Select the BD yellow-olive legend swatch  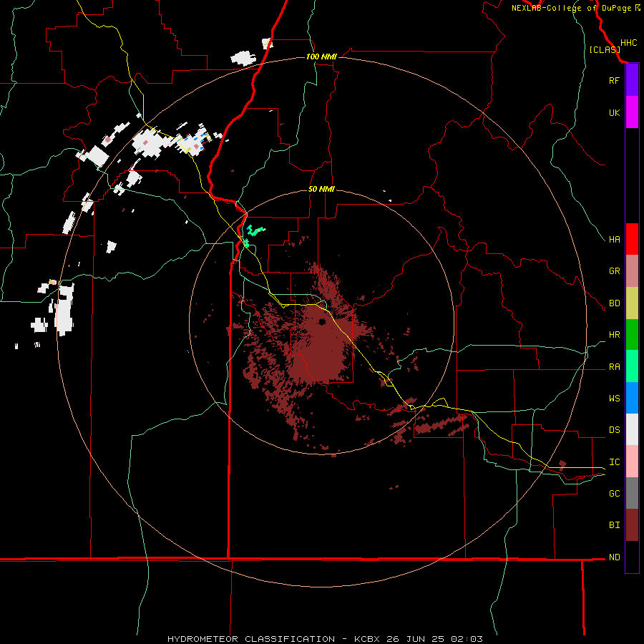pos(632,303)
